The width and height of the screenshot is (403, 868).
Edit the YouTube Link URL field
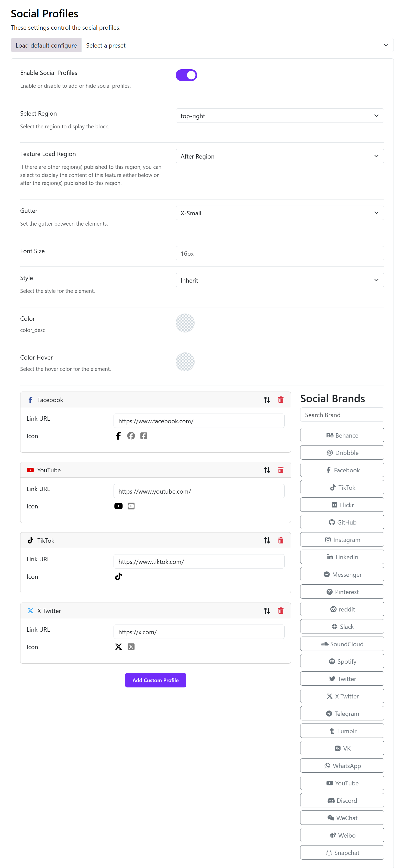click(199, 491)
